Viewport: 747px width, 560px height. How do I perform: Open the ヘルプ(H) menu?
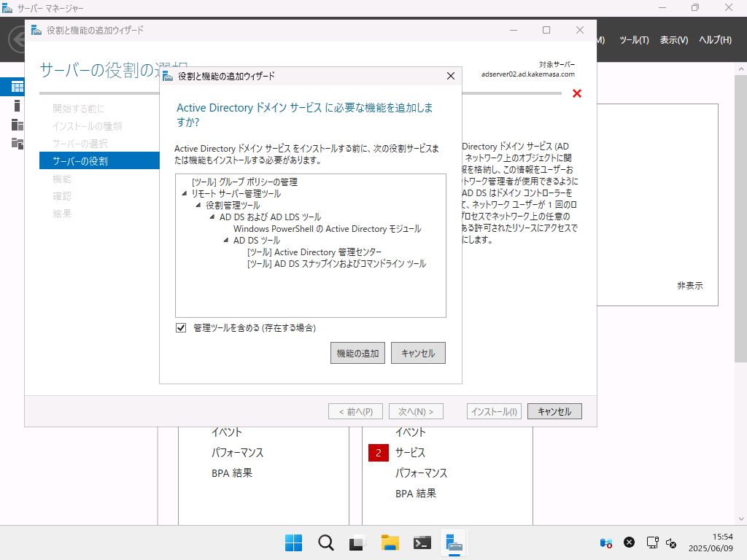pos(715,40)
